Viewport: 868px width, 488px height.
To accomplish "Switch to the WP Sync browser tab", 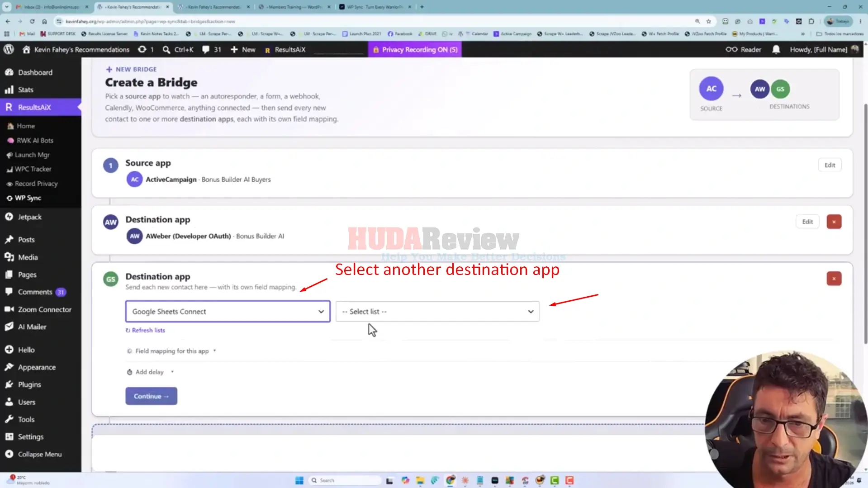I will pyautogui.click(x=375, y=7).
